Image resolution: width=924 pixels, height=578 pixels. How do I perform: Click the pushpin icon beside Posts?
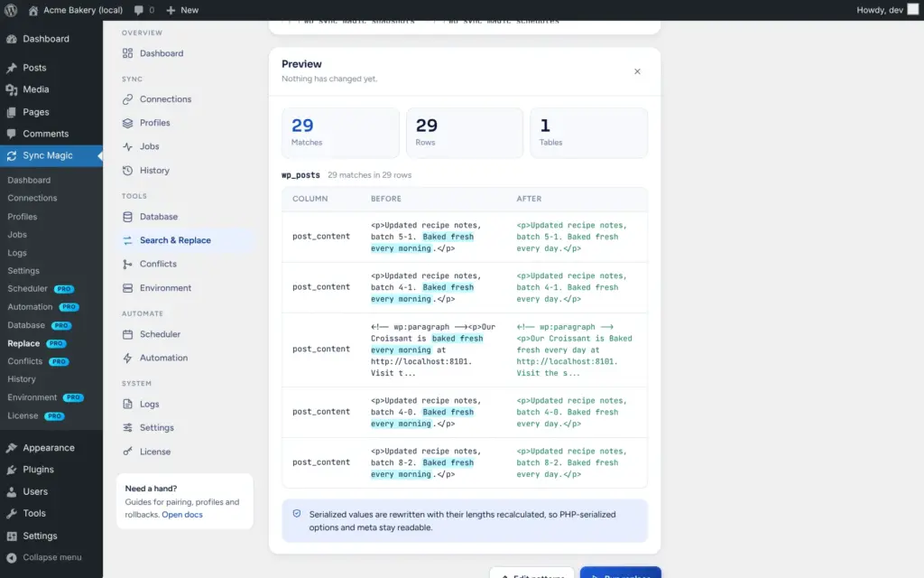tap(11, 68)
